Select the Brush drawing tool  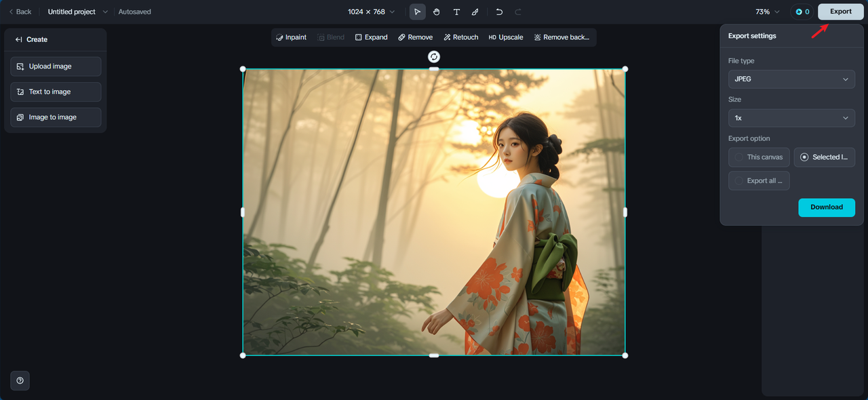click(475, 12)
